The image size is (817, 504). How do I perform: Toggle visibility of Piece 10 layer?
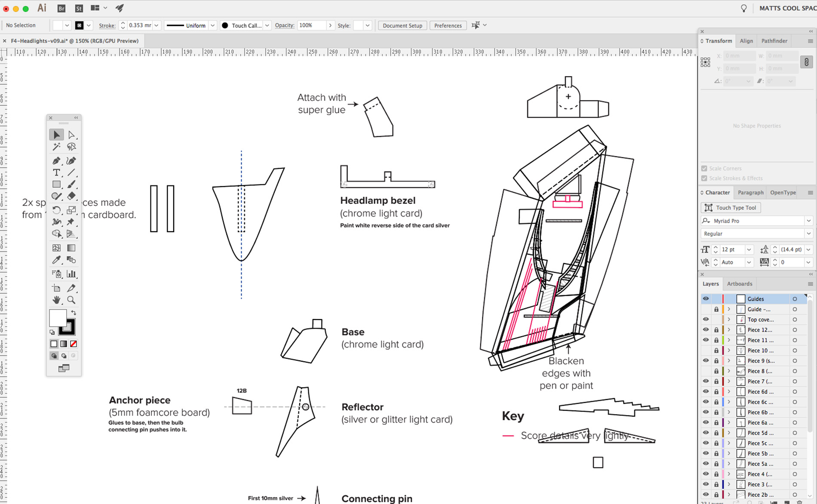point(706,350)
